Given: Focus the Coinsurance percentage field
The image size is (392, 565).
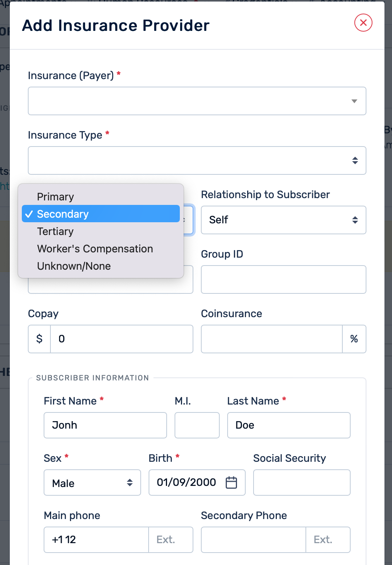Looking at the screenshot, I should (x=272, y=339).
